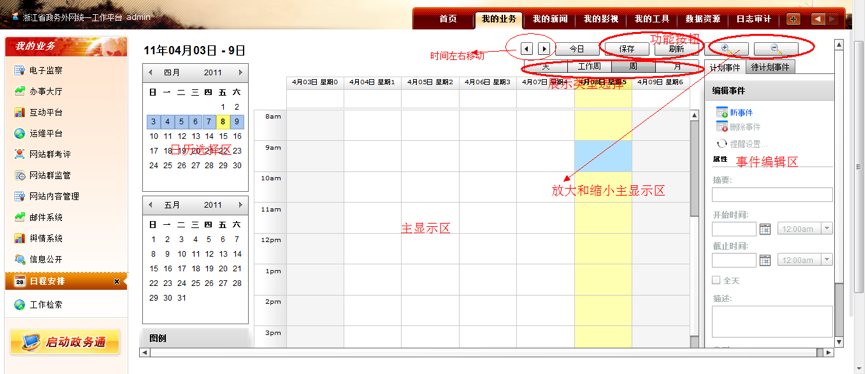
Task: Move time range to previous period
Action: click(527, 49)
